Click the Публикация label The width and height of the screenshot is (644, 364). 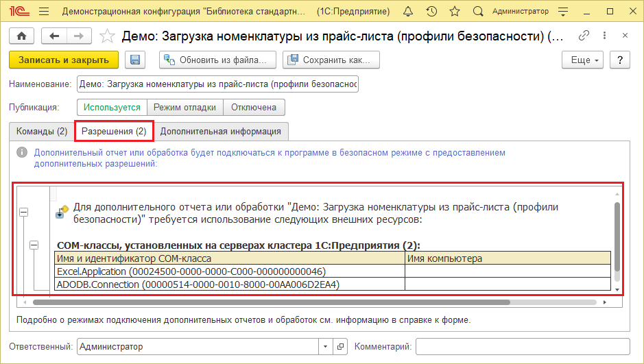tap(34, 108)
